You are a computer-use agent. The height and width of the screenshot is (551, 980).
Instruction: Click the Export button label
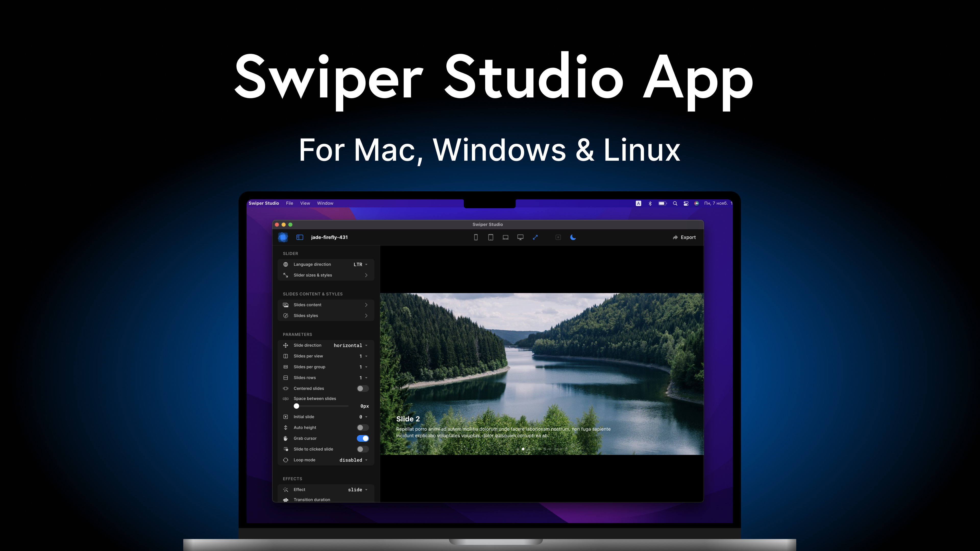[x=688, y=237]
